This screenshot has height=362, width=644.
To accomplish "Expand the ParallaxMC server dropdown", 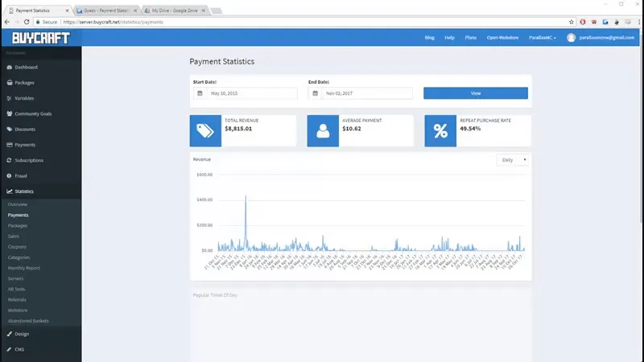I will [x=542, y=38].
